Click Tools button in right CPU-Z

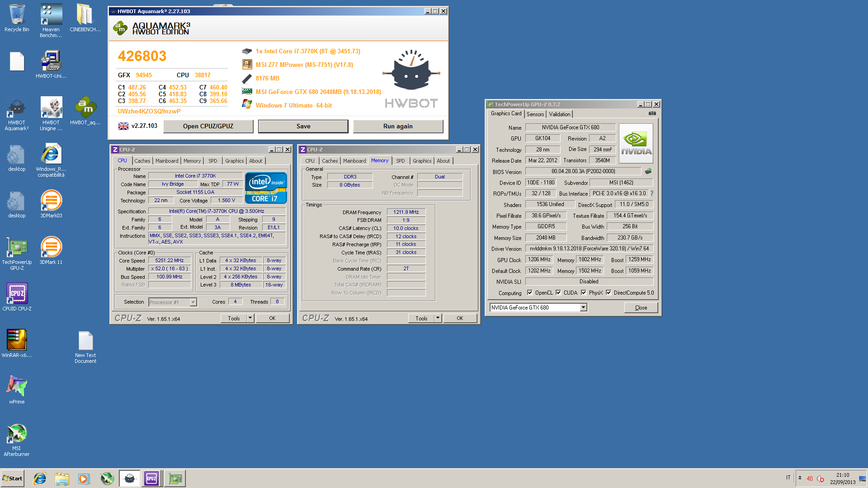click(x=421, y=318)
